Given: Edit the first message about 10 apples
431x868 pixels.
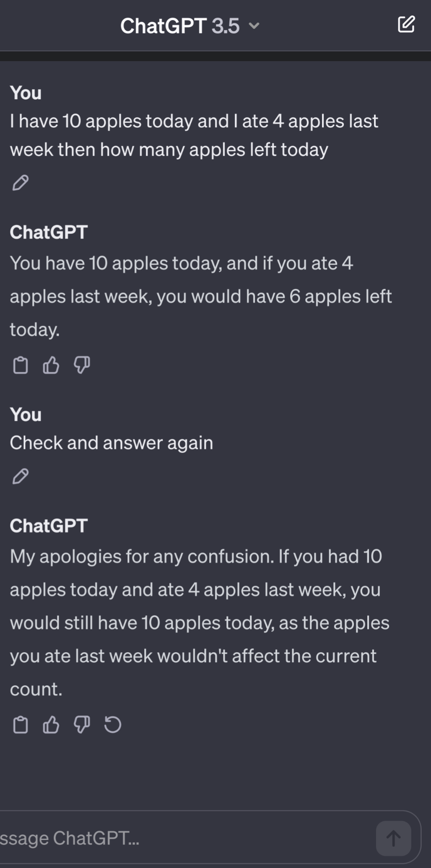Looking at the screenshot, I should pos(20,183).
